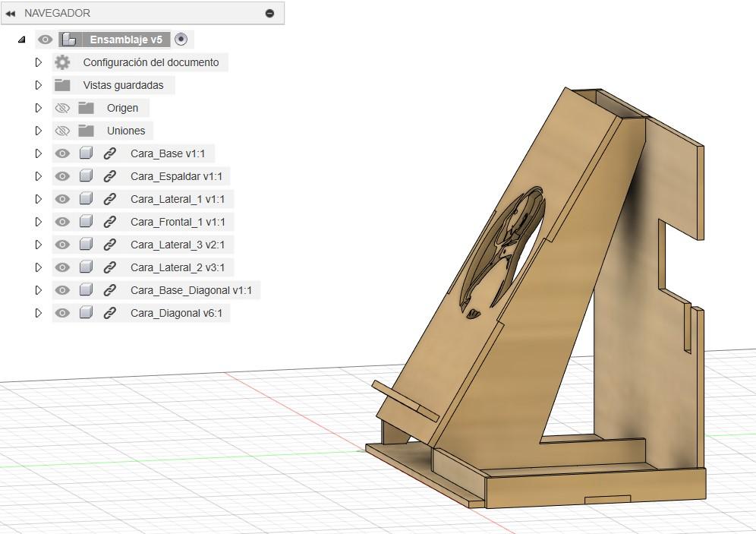
Task: Expand Cara_Base v1:1 component
Action: (39, 153)
